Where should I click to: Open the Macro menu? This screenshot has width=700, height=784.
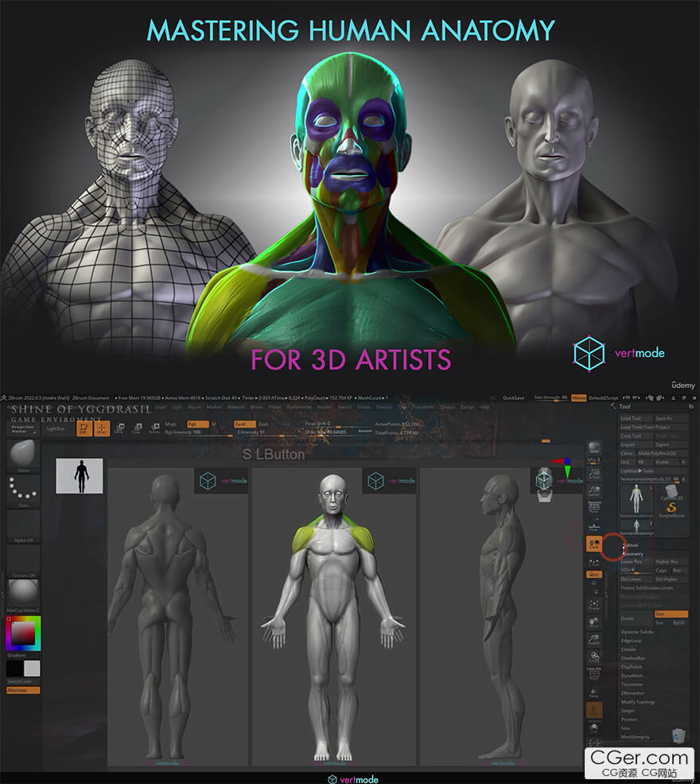pos(194,407)
